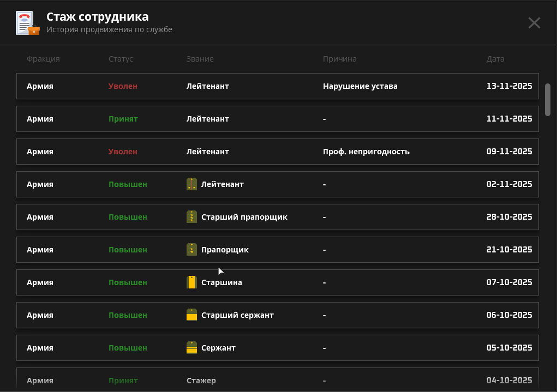Image resolution: width=557 pixels, height=392 pixels.
Task: Click the Lieutenant rank insignia icon
Action: point(191,184)
